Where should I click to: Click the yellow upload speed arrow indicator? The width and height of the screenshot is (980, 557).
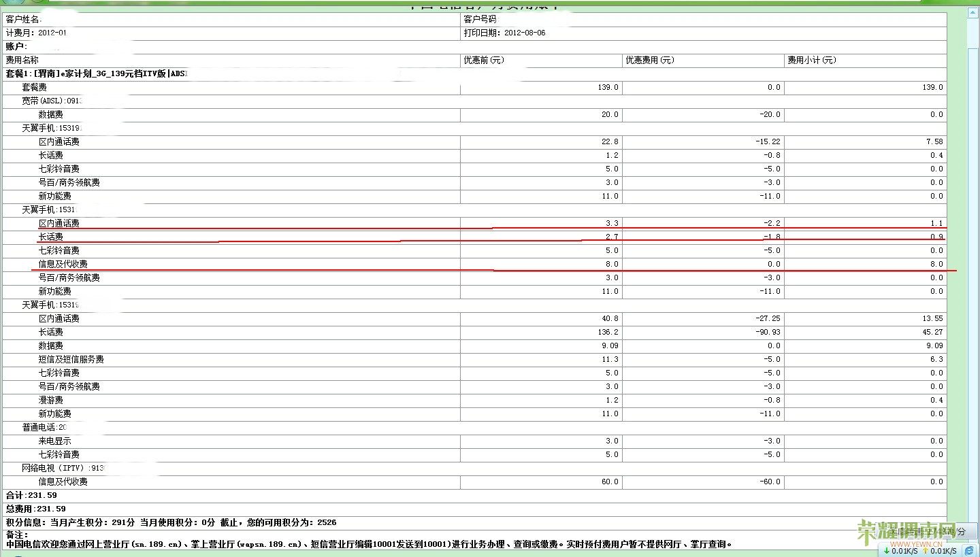click(926, 550)
